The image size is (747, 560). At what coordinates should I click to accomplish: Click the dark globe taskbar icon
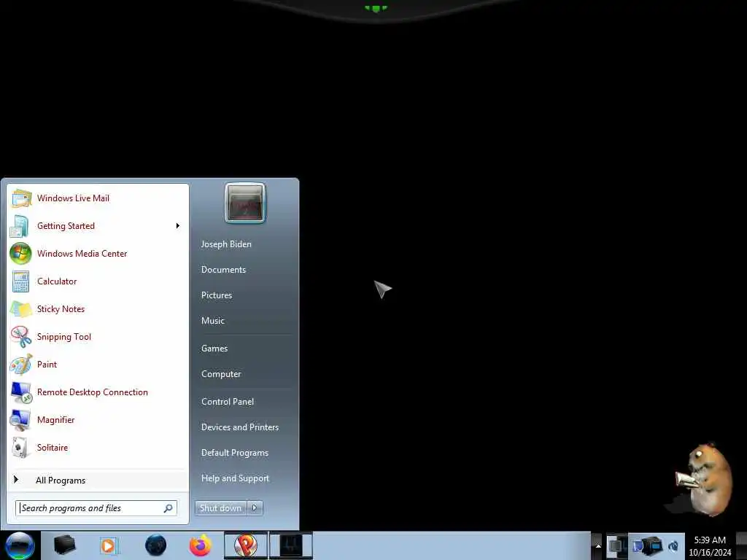coord(156,545)
